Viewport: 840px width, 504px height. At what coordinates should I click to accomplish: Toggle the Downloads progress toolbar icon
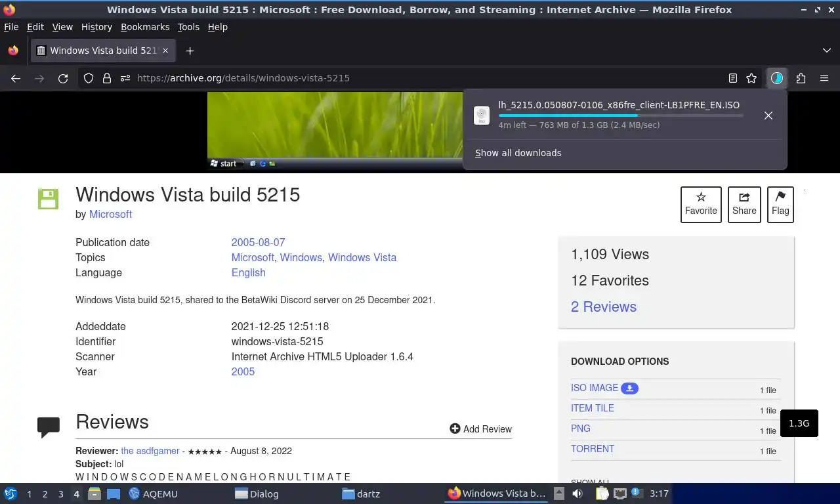777,78
